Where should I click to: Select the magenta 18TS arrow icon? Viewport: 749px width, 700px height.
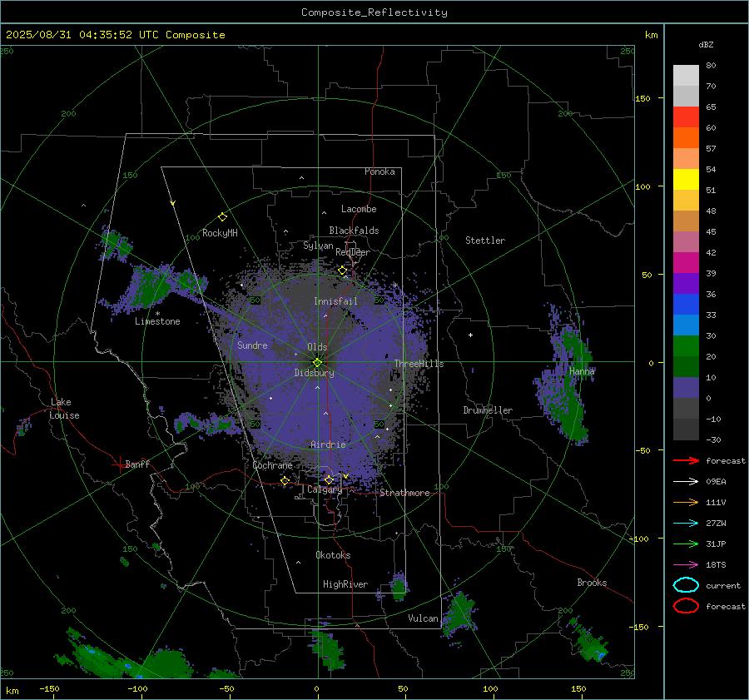point(686,565)
